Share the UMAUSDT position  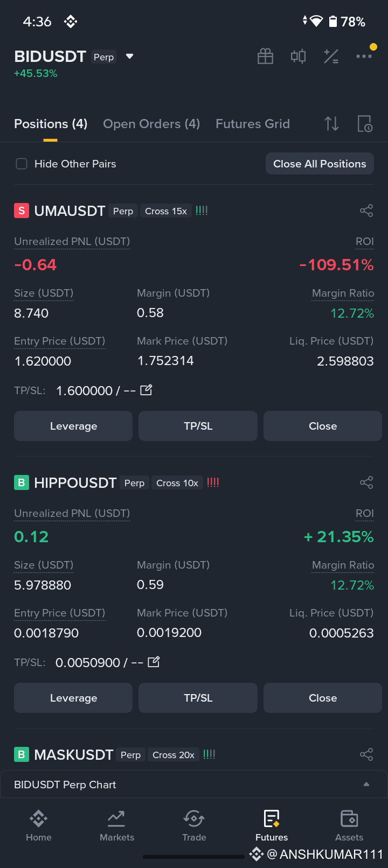pos(366,211)
